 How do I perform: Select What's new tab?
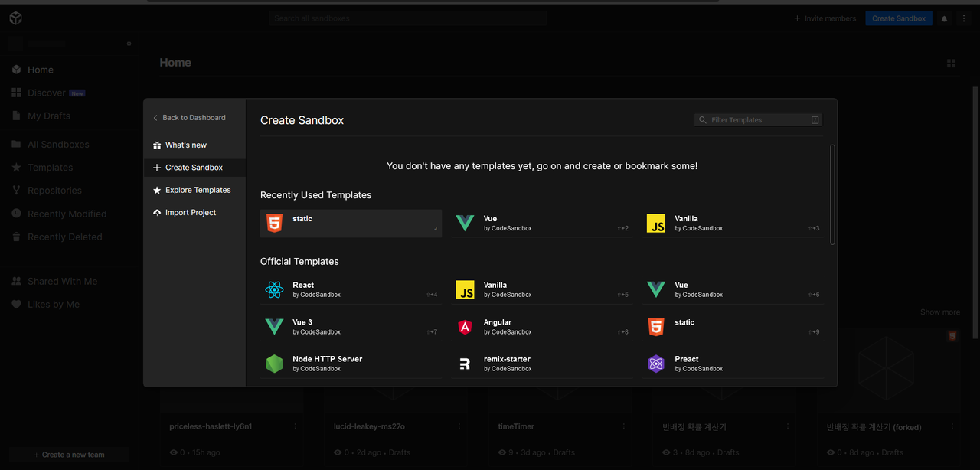coord(194,145)
